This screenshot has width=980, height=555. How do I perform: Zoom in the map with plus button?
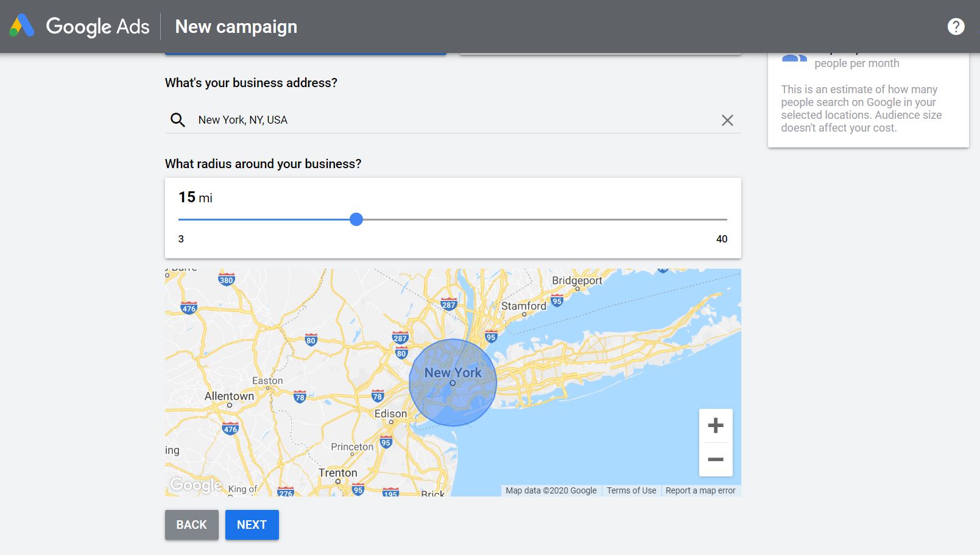point(716,425)
